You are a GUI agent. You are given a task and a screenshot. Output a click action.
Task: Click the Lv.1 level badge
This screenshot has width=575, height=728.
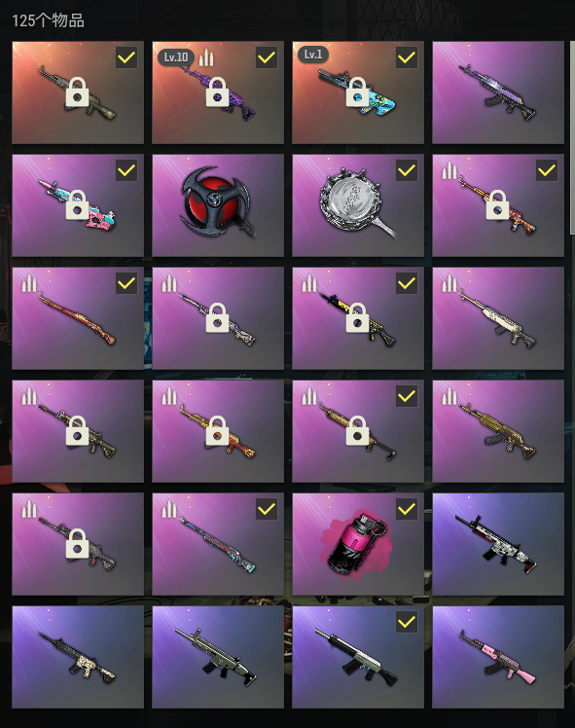pos(313,55)
